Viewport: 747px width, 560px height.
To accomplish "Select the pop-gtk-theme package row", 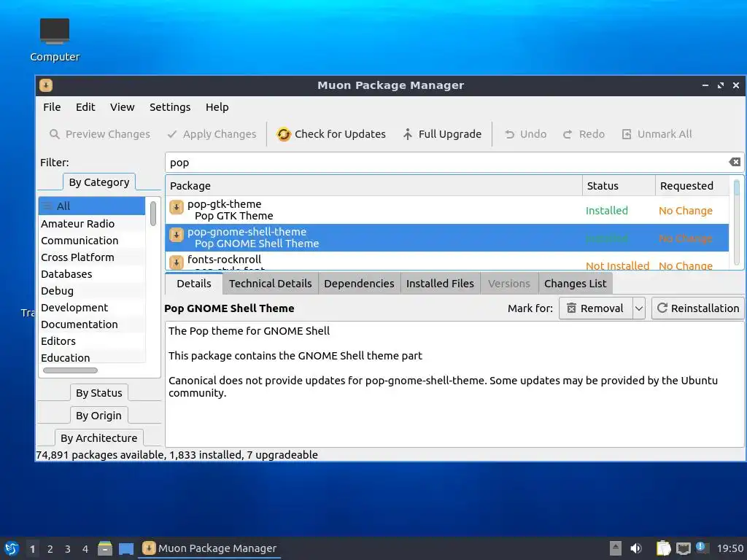I will tap(447, 210).
